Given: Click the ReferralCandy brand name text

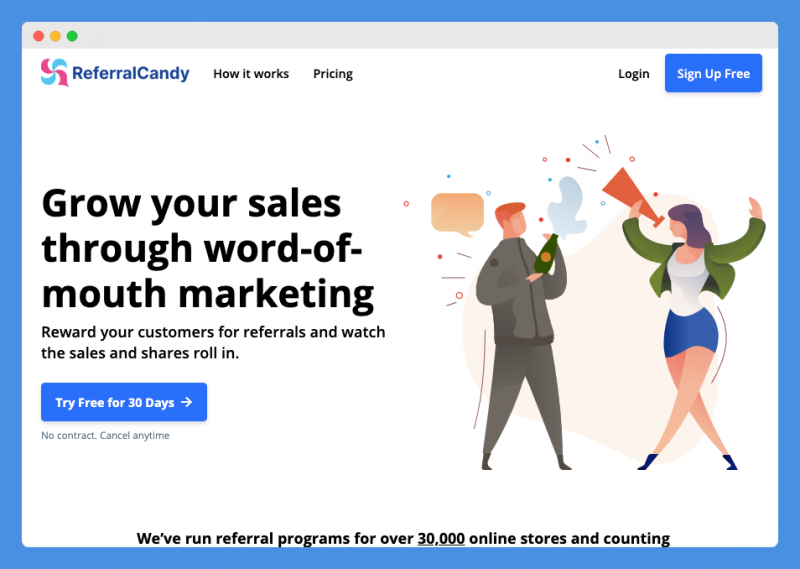Looking at the screenshot, I should click(131, 73).
